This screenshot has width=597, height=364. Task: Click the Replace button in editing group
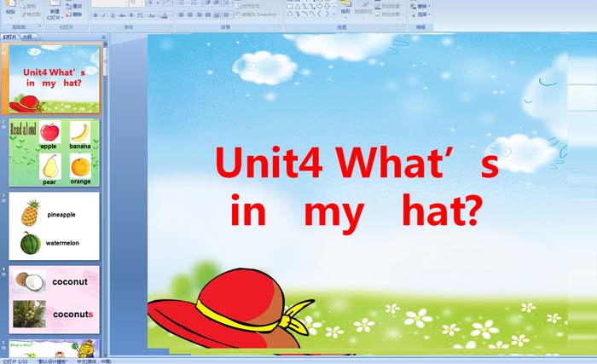[420, 7]
